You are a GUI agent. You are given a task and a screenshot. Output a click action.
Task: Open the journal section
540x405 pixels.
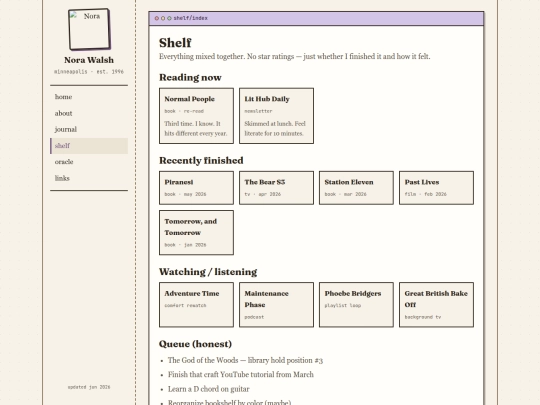(x=89, y=129)
